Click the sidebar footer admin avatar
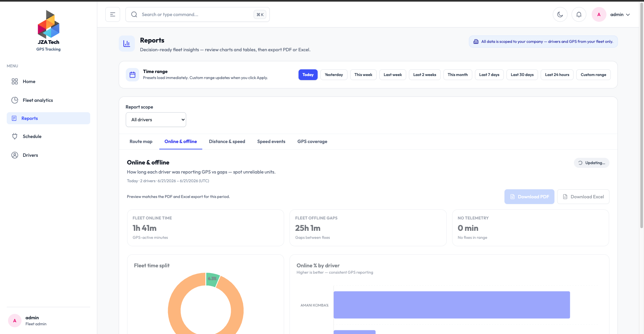This screenshot has width=644, height=334. click(15, 321)
